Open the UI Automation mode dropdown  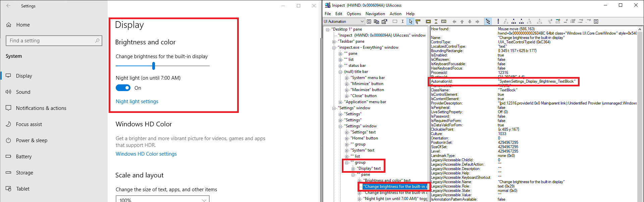343,22
